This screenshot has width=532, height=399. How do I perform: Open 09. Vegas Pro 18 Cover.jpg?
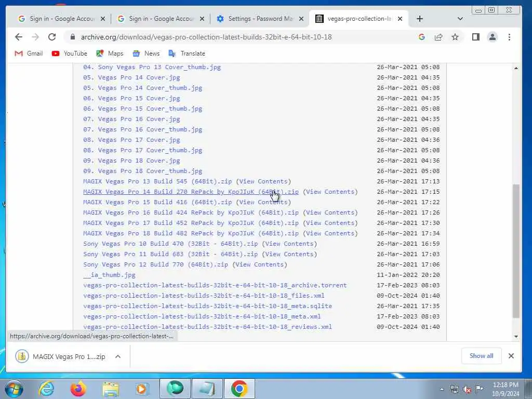131,161
